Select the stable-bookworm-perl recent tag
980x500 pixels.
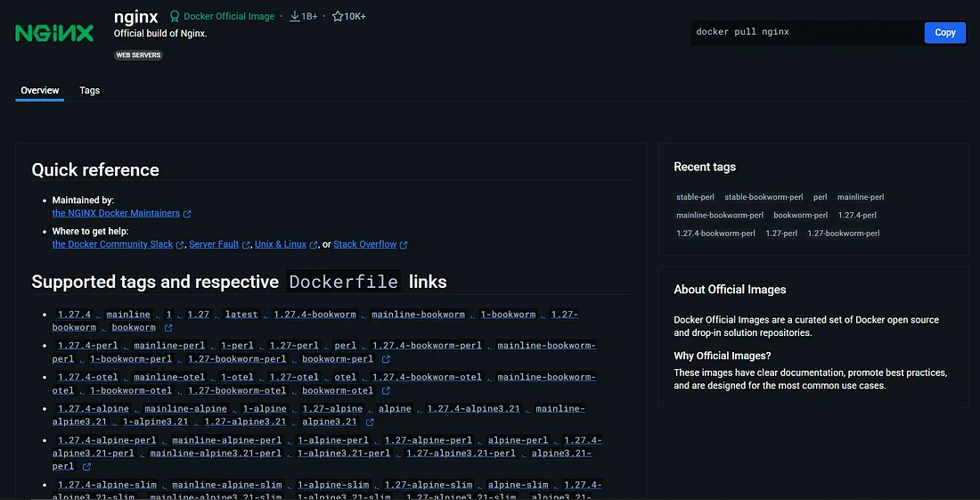[x=764, y=197]
